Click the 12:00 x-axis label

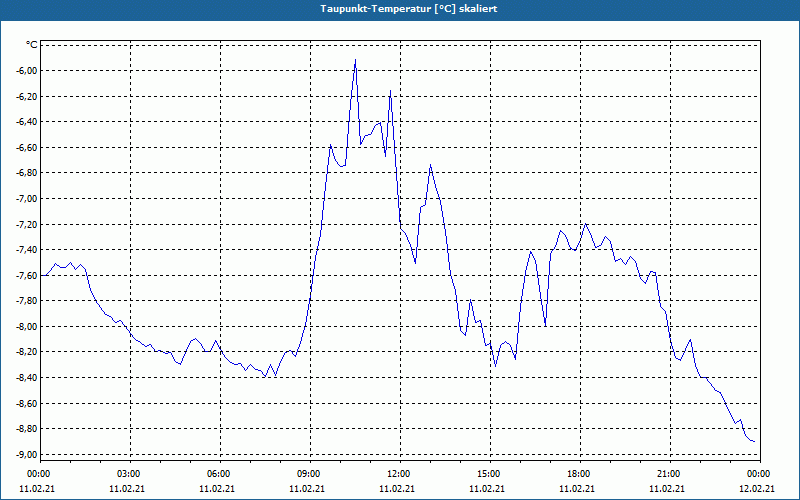[401, 474]
